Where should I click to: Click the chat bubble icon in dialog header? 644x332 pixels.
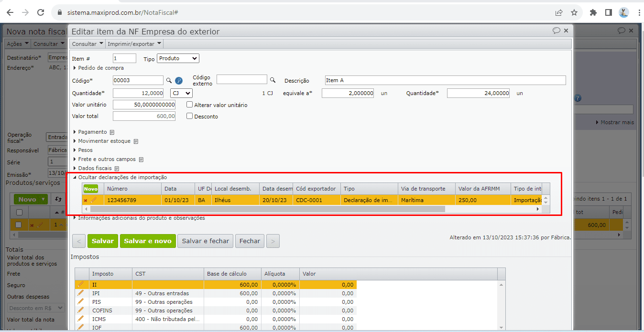[x=556, y=31]
